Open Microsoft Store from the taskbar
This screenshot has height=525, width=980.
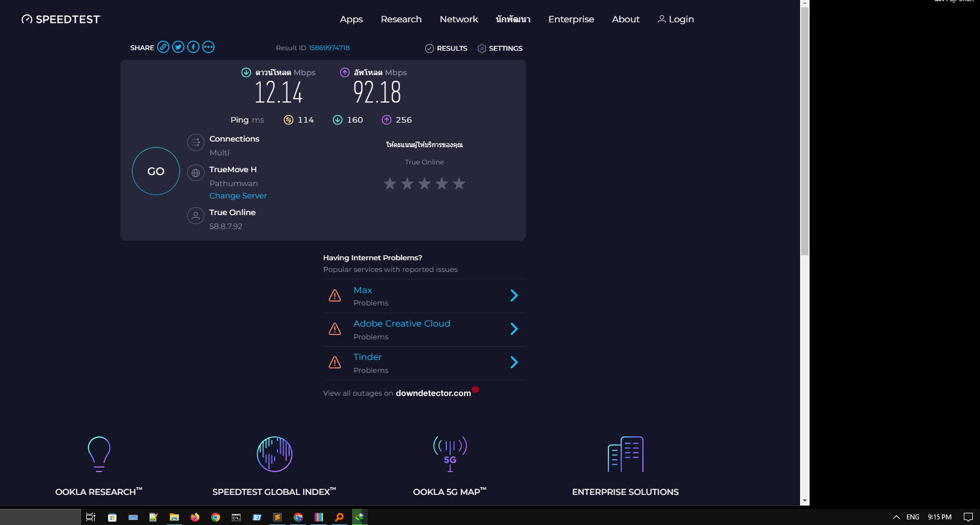112,517
